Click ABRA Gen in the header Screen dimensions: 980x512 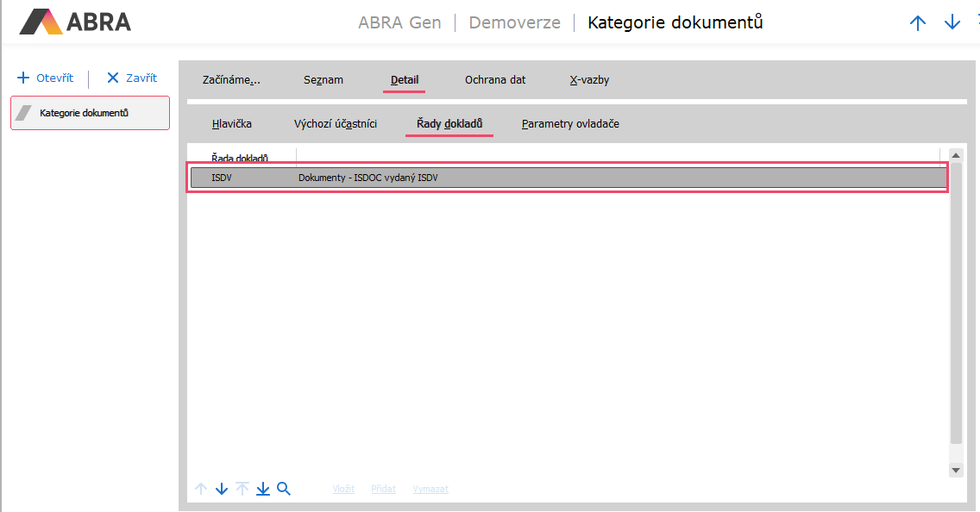coord(399,22)
